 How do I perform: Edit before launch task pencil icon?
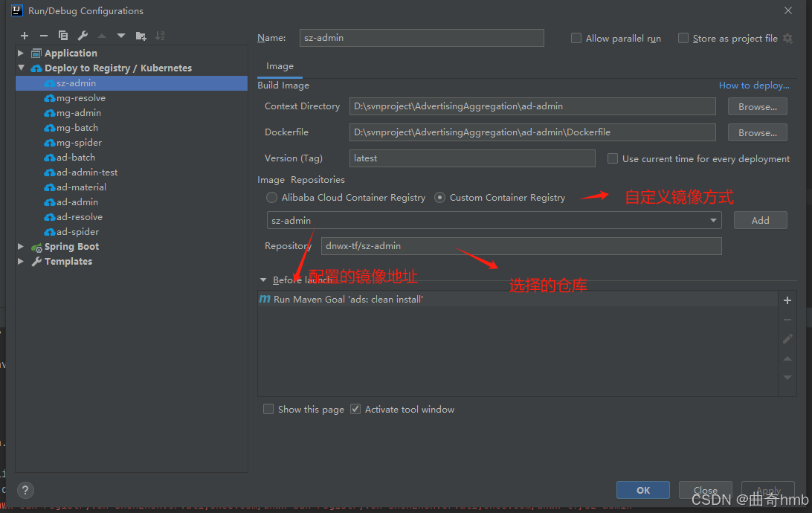(787, 339)
